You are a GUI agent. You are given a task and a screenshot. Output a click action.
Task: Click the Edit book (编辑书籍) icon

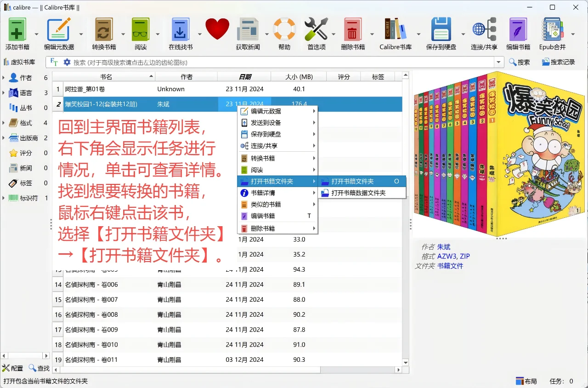pos(518,30)
